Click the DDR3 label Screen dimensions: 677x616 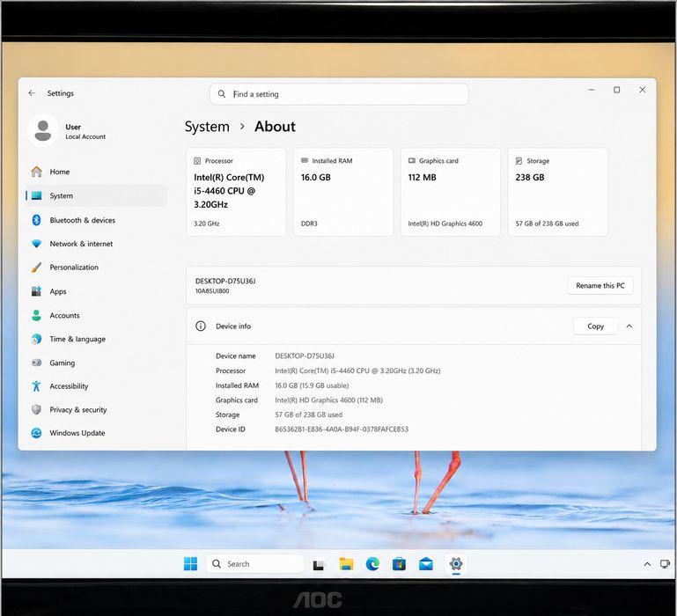(x=309, y=224)
